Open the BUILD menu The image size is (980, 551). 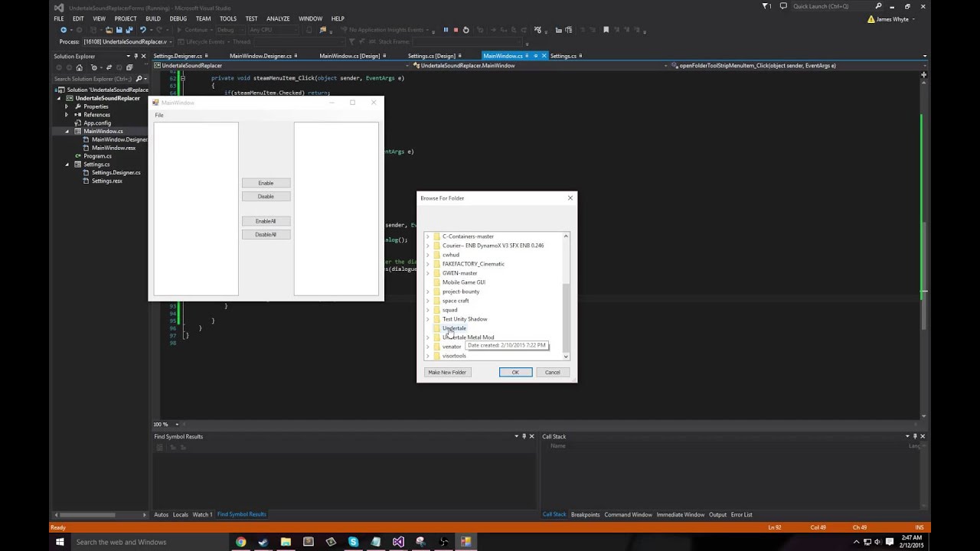(153, 18)
